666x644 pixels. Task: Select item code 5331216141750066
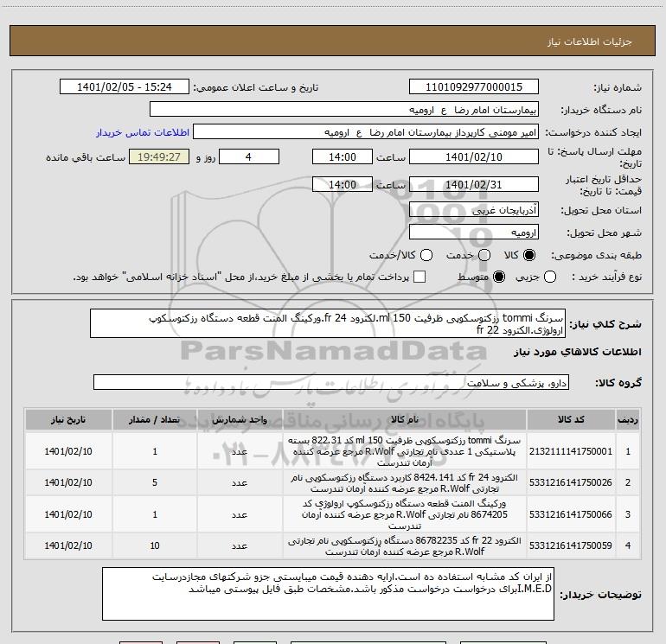pyautogui.click(x=571, y=514)
